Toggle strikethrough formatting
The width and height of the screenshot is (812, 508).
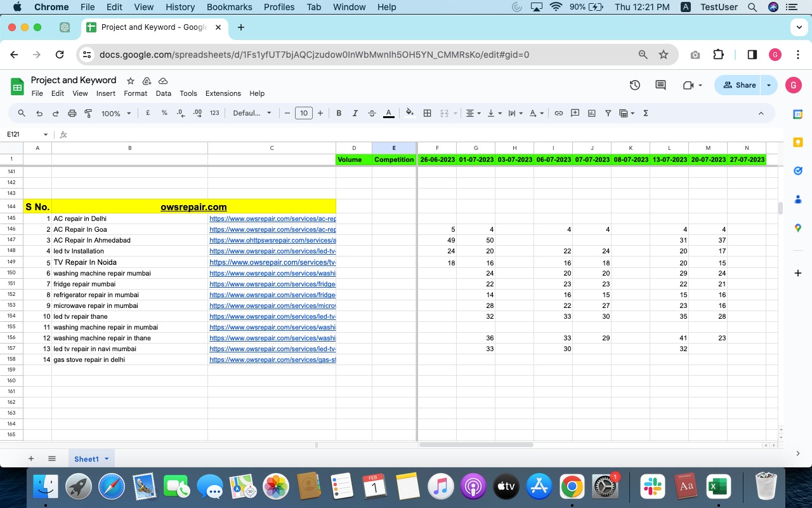(372, 113)
